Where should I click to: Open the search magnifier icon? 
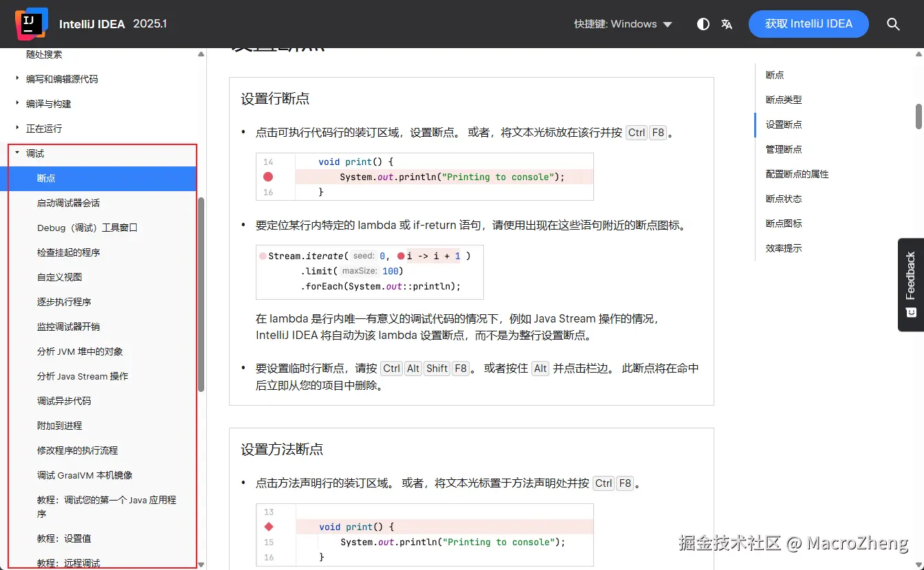click(893, 24)
